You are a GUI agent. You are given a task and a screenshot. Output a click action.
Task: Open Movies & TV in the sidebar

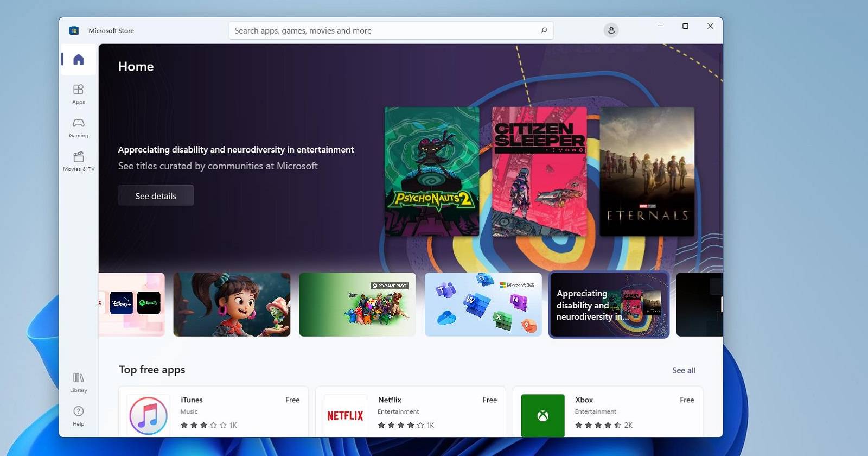(x=79, y=161)
